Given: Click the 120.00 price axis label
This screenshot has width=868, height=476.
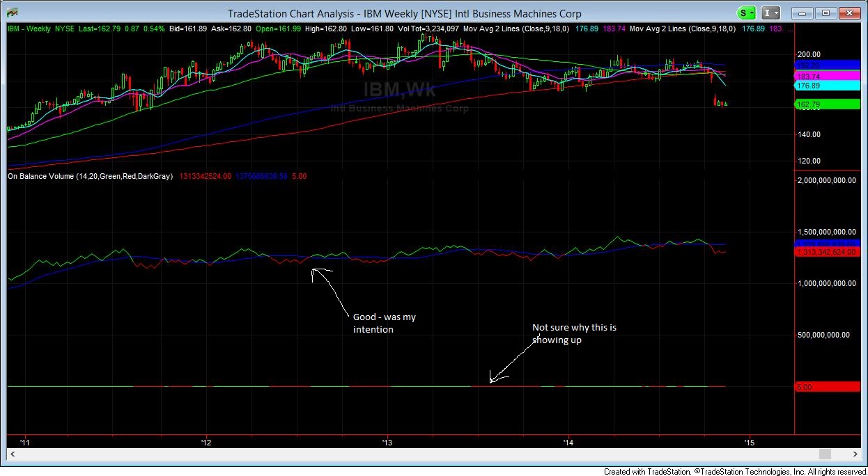Looking at the screenshot, I should 809,161.
